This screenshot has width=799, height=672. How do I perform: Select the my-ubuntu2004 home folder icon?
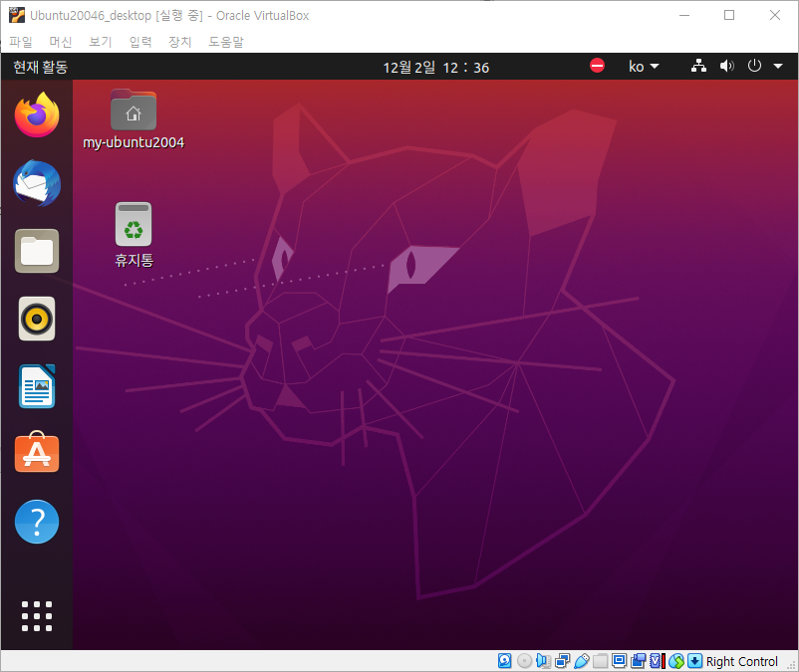click(x=133, y=120)
